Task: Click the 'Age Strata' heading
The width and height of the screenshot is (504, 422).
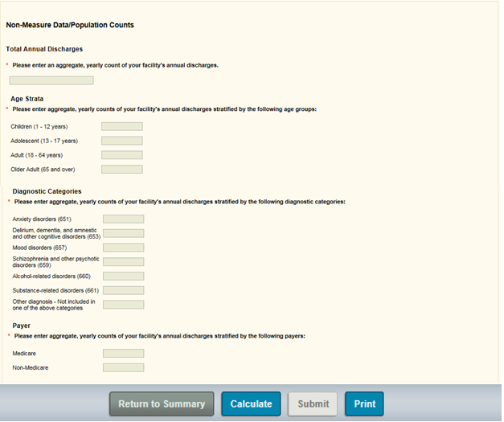Action: [27, 99]
